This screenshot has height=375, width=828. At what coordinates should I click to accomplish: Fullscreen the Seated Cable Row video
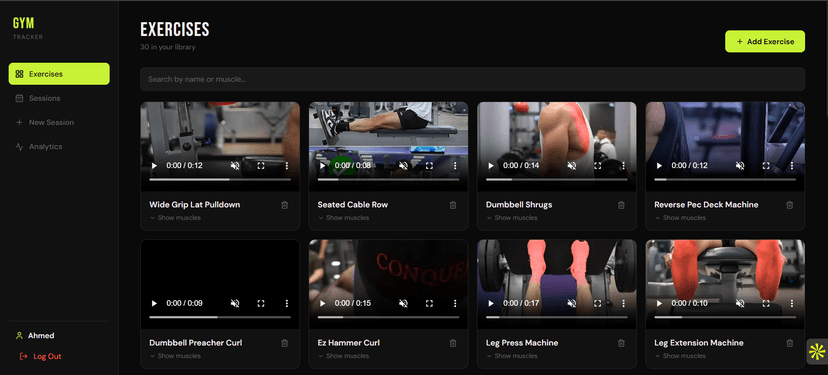429,166
